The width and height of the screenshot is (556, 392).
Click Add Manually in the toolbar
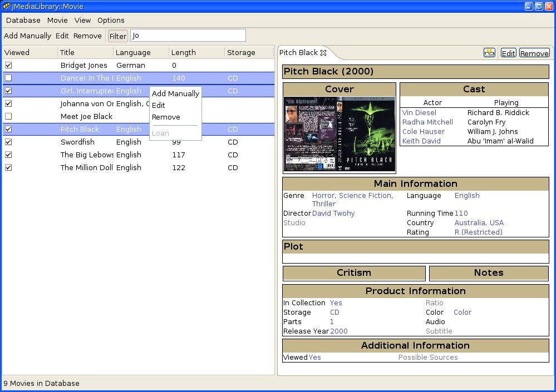[x=27, y=36]
